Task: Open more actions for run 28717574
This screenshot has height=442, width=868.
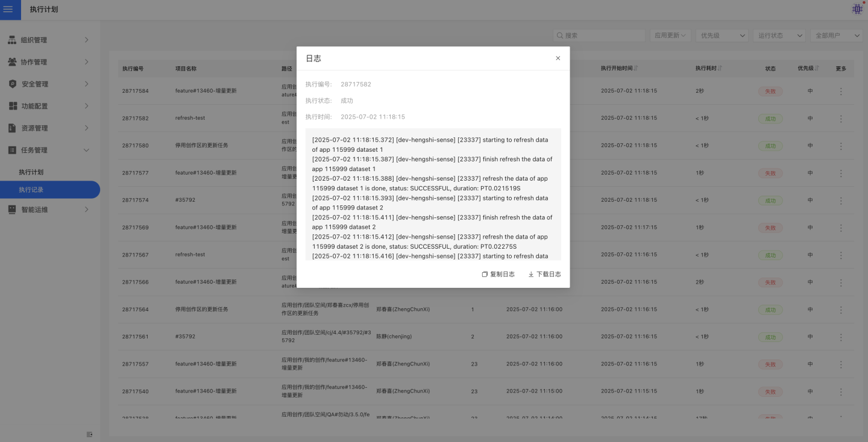Action: point(841,201)
